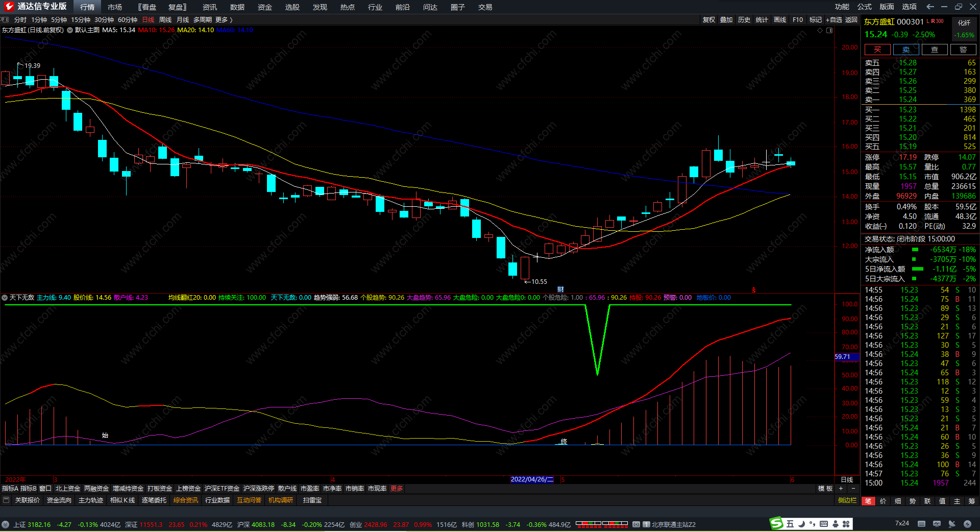980x532 pixels.
Task: Switch to 细 detail view
Action: [x=898, y=501]
